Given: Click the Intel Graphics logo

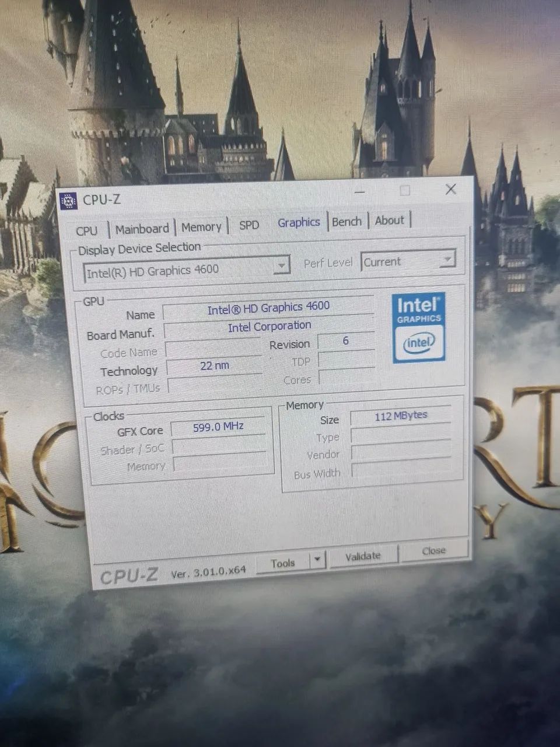Looking at the screenshot, I should tap(419, 328).
